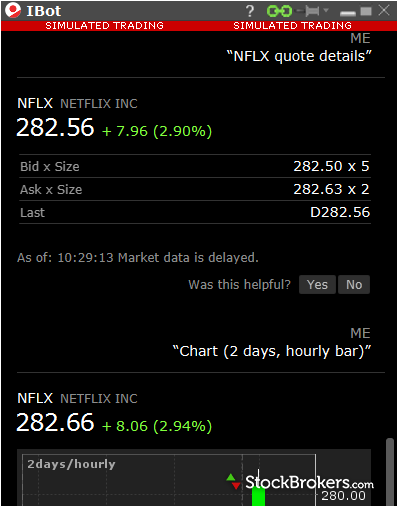Viewport: 399px width, 506px height.
Task: Open help via the question mark icon
Action: (x=249, y=11)
